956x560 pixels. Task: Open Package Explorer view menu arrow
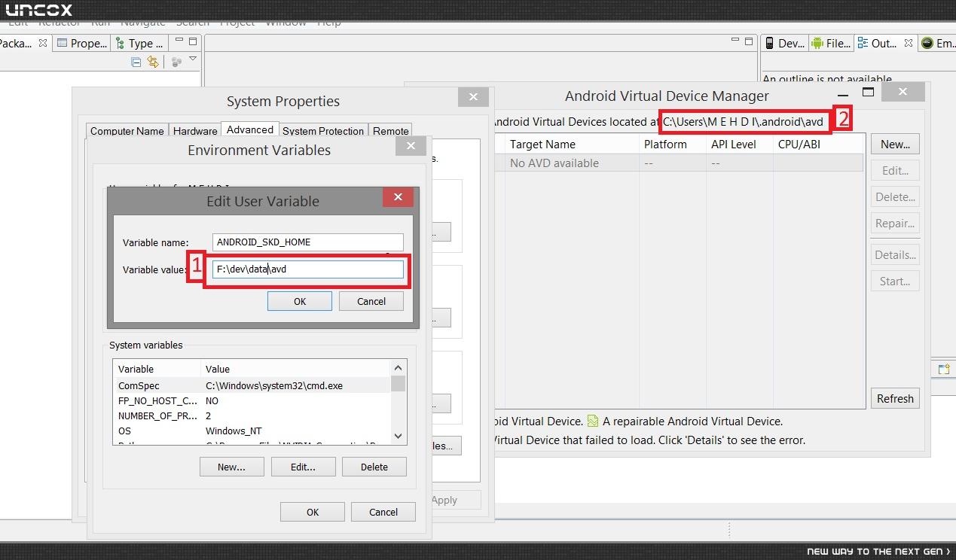pyautogui.click(x=193, y=59)
